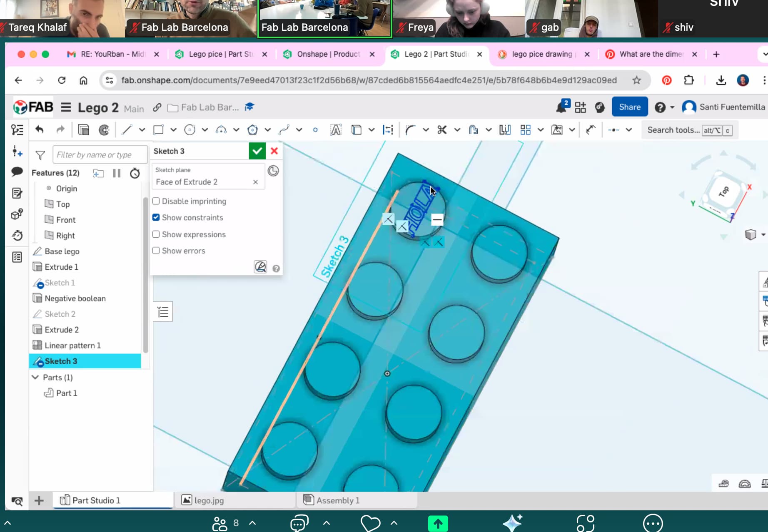Screen dimensions: 768x532
Task: Select the Polygon sketch tool
Action: click(x=252, y=130)
